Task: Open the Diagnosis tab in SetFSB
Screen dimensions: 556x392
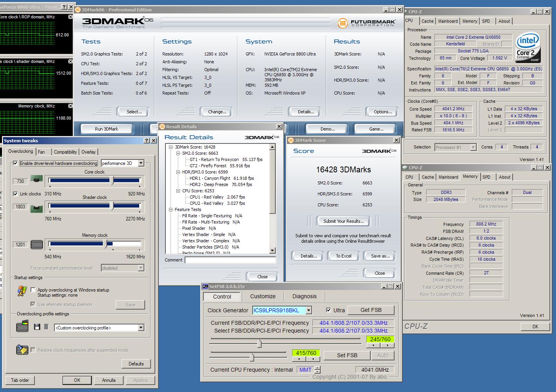Action: coord(304,297)
